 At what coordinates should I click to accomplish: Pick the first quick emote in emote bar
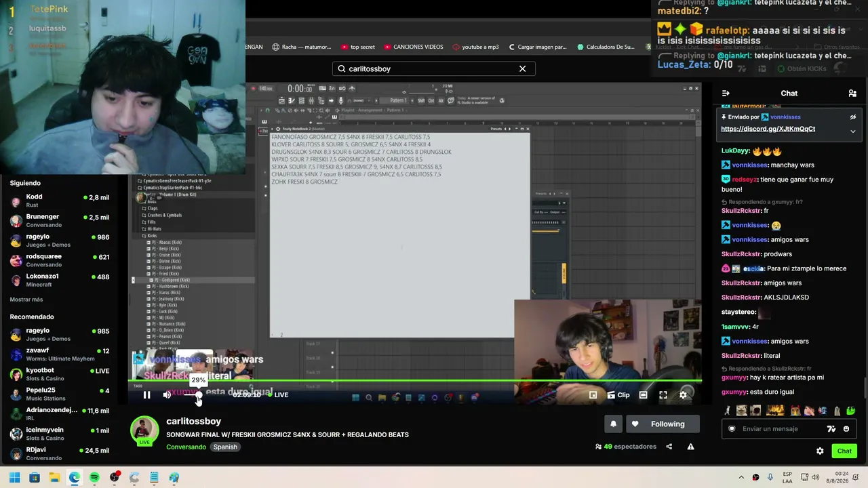[x=728, y=410]
